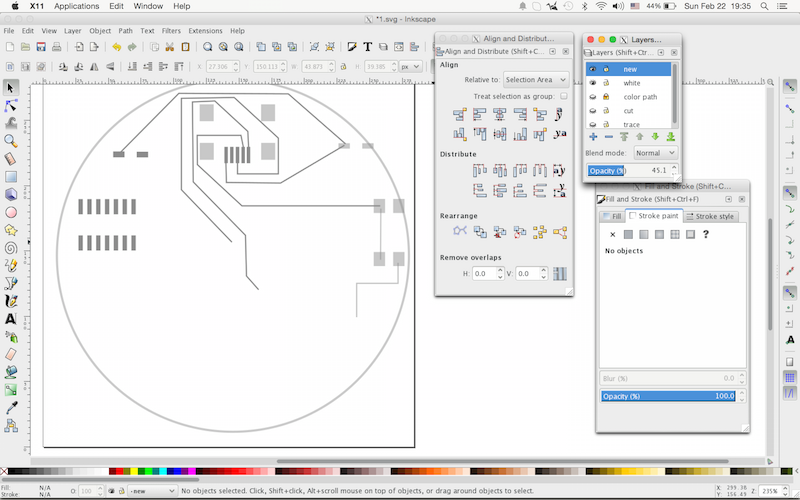Adjust X coordinate stepper arrows
The width and height of the screenshot is (800, 500).
(x=235, y=67)
